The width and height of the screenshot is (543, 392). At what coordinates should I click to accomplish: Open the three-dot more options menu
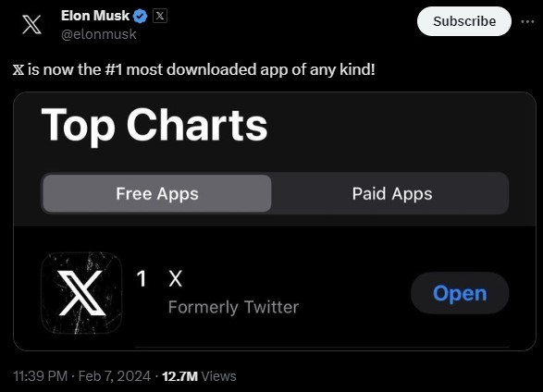point(527,21)
